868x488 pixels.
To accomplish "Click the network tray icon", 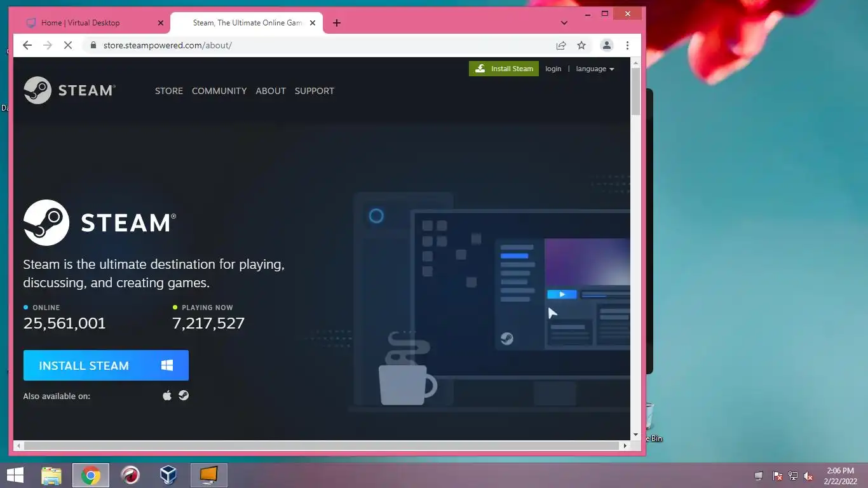I will coord(793,476).
